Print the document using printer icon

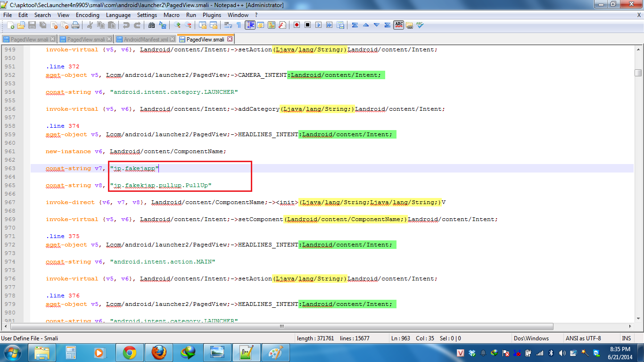[x=75, y=25]
